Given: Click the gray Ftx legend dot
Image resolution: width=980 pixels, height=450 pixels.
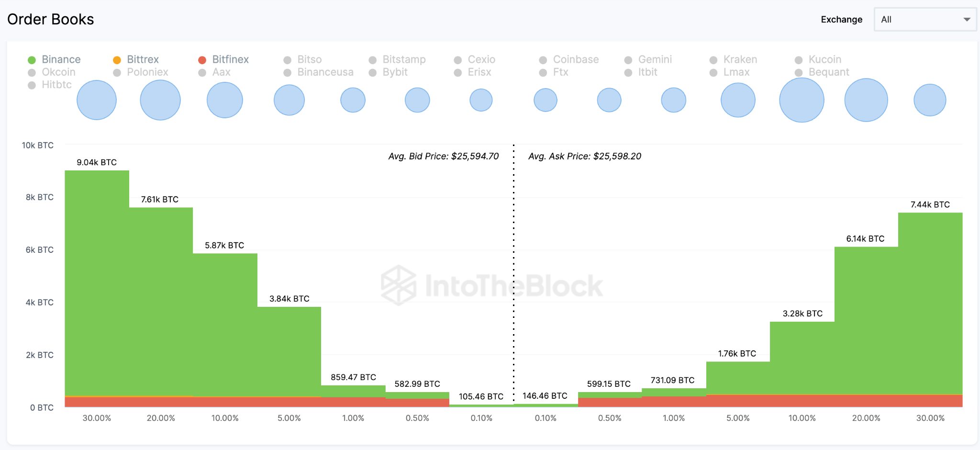Looking at the screenshot, I should point(543,73).
